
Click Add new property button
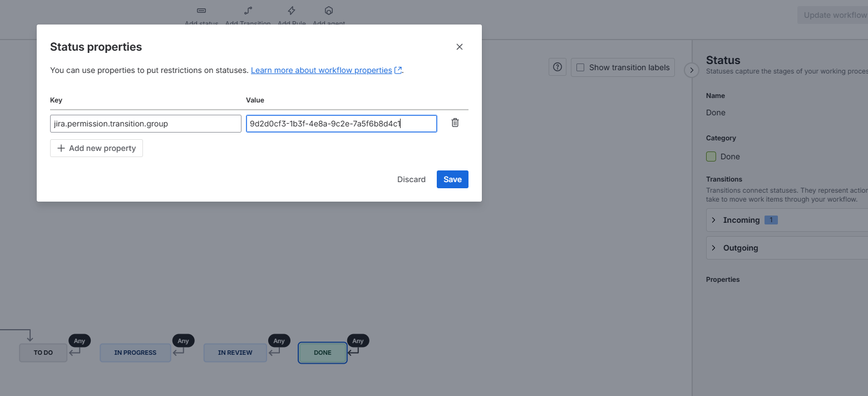(96, 148)
